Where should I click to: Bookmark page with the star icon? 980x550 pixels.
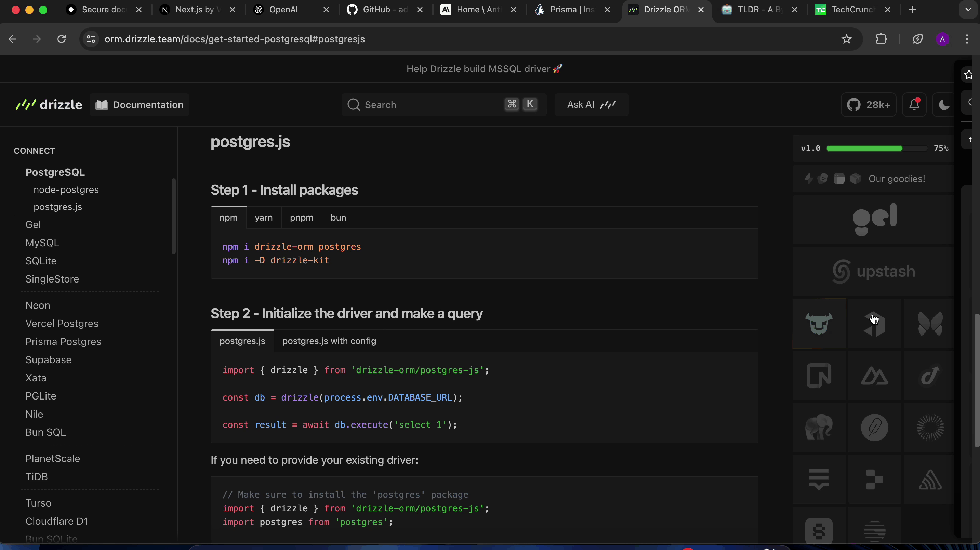(x=846, y=39)
